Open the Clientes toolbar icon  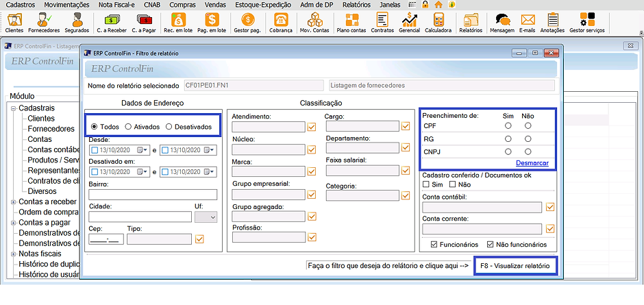(x=14, y=23)
